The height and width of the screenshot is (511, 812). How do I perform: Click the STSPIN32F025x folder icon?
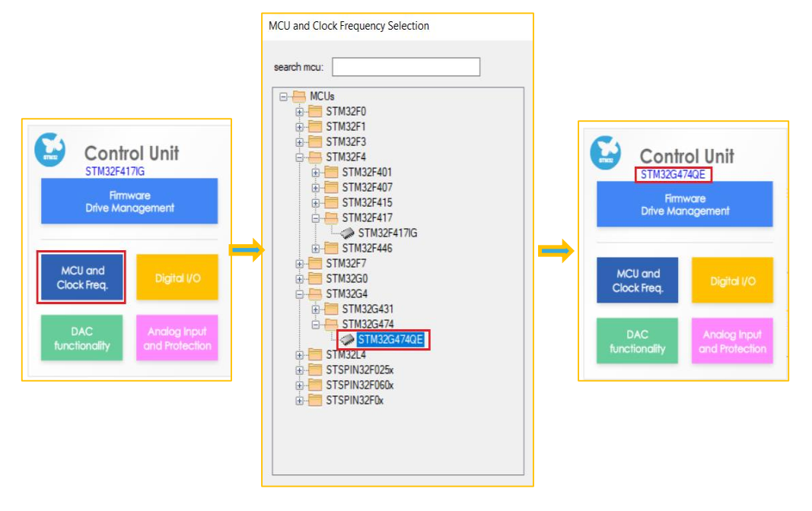[x=315, y=370]
